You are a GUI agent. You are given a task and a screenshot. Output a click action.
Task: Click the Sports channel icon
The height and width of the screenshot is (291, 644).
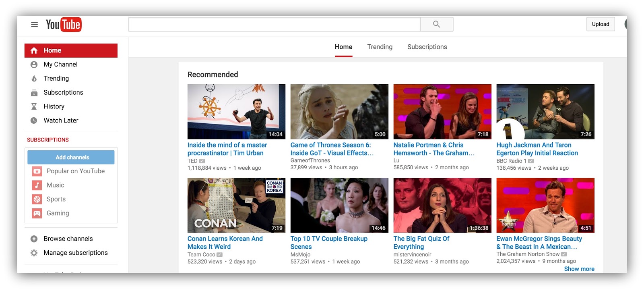[x=37, y=199]
